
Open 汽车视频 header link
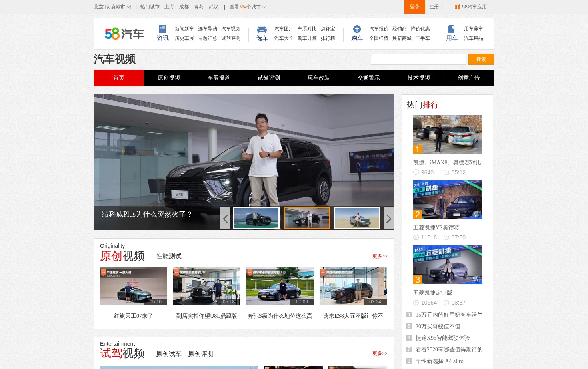[x=231, y=29]
